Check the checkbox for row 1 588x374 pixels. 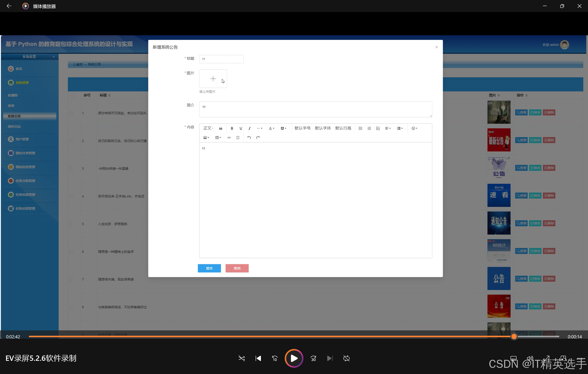[71, 113]
